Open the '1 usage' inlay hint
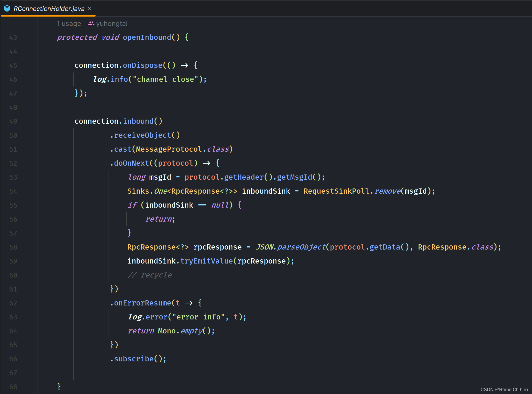The image size is (532, 394). (x=69, y=24)
